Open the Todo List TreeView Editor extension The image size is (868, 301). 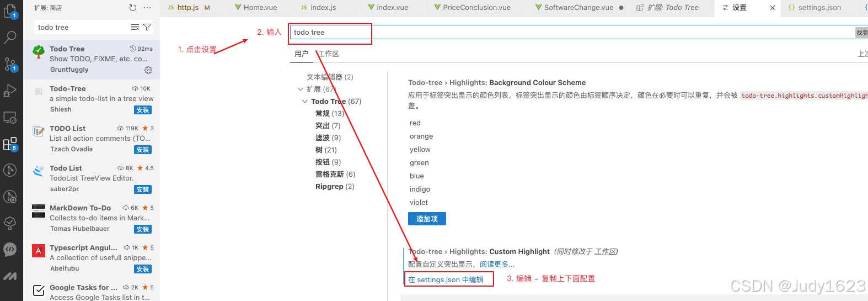[x=92, y=178]
